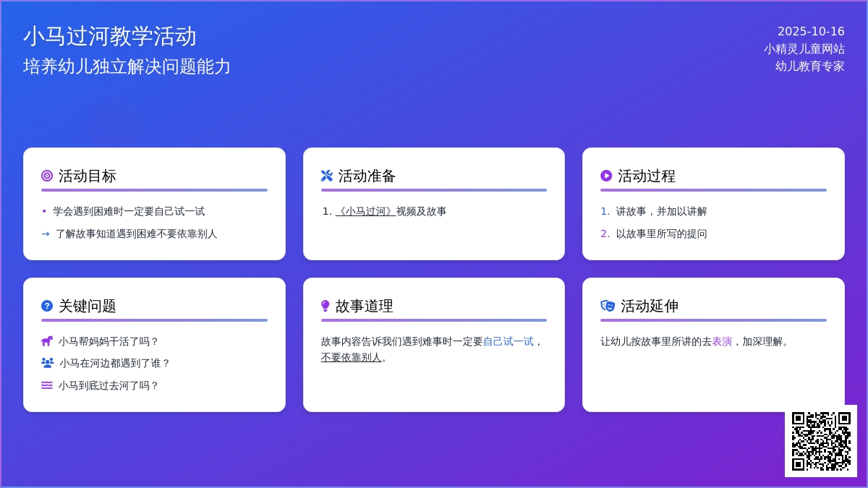Click the theater masks icon beside 活动延伸

pos(608,306)
